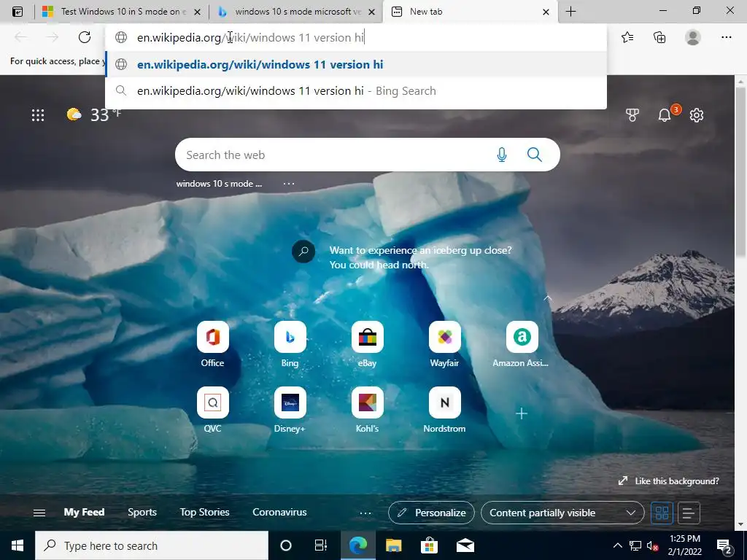This screenshot has width=747, height=560.
Task: Refresh the page with the reload icon
Action: coord(85,37)
